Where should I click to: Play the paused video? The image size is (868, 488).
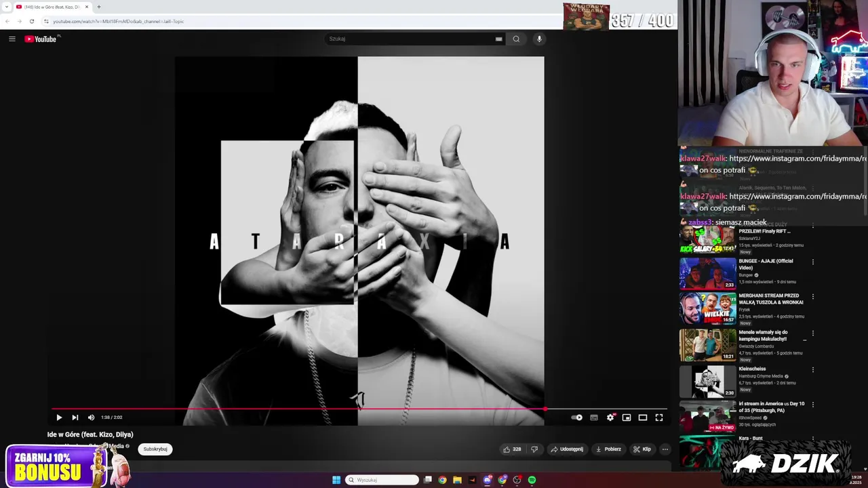point(59,418)
